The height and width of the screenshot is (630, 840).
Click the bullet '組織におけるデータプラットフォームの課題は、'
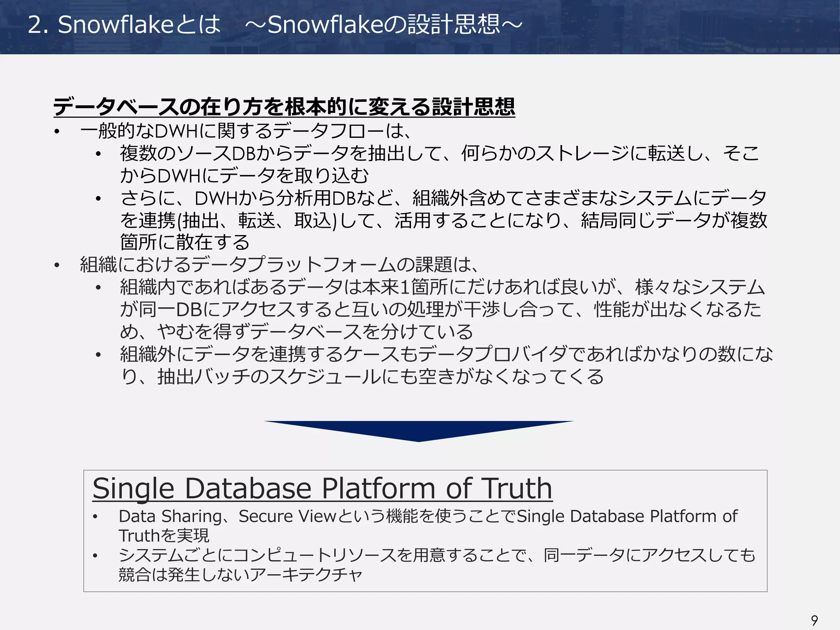[x=280, y=265]
